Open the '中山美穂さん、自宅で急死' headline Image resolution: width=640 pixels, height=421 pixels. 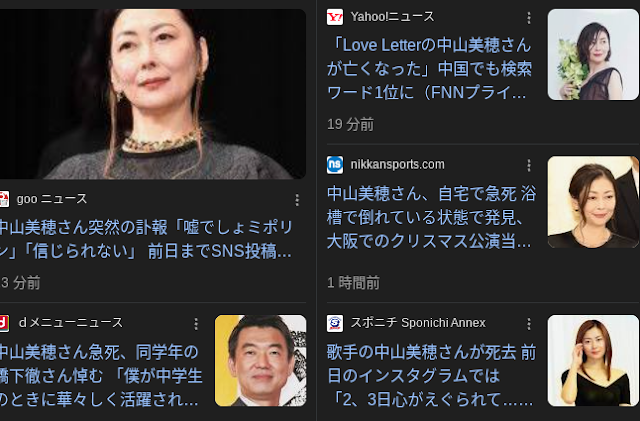click(x=431, y=217)
